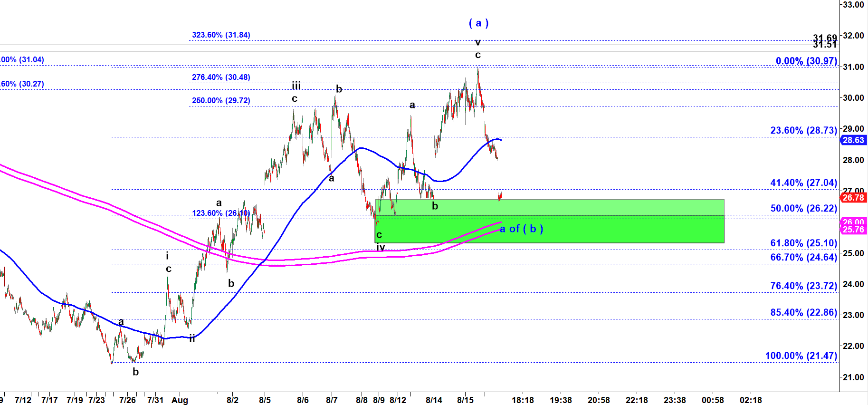Click the blue "( a )" wave label
The height and width of the screenshot is (405, 868).
click(x=478, y=23)
